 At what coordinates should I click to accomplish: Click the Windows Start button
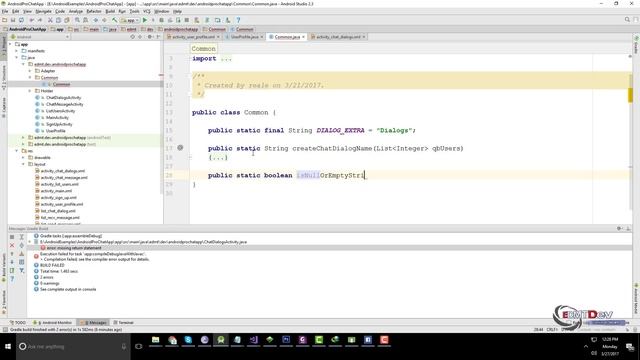[8, 347]
